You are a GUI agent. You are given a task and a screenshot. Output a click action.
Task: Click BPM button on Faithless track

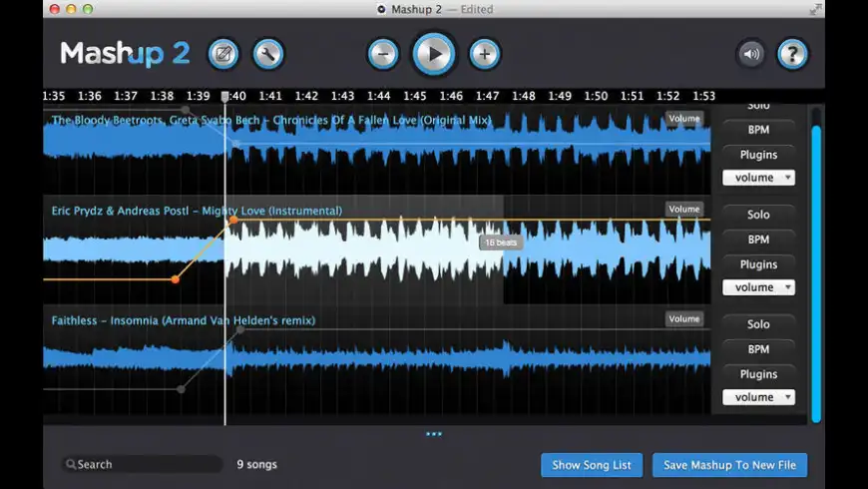(x=758, y=349)
